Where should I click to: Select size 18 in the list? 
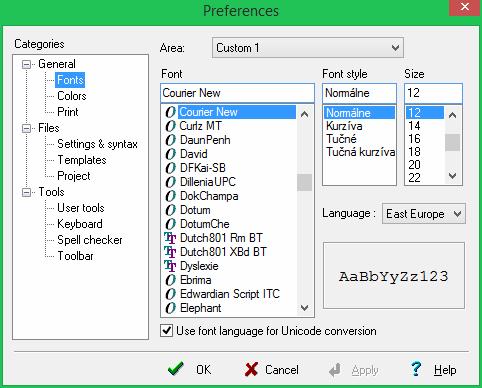(414, 152)
